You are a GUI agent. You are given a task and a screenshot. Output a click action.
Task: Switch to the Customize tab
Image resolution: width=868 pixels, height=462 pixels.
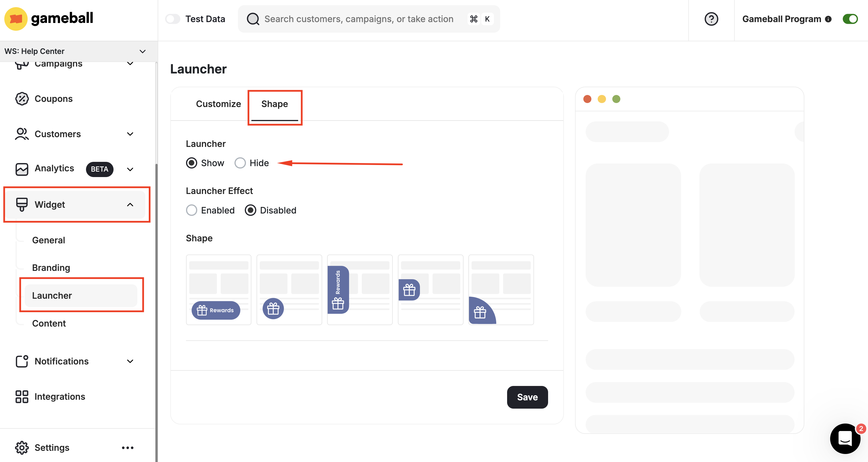tap(218, 104)
